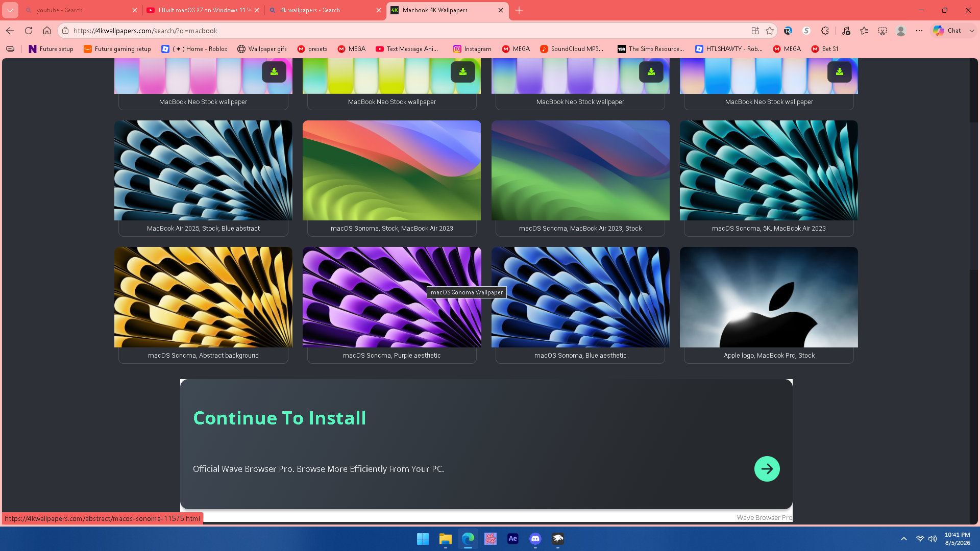Select the Macbook 4K Wallpapers tab
Screen dimensions: 980x551
pyautogui.click(x=447, y=10)
